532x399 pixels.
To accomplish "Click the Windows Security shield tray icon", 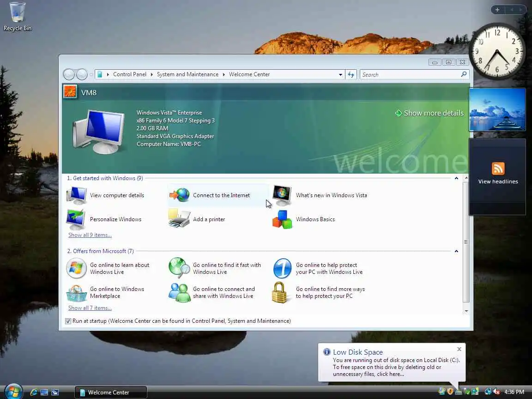I will tap(450, 392).
